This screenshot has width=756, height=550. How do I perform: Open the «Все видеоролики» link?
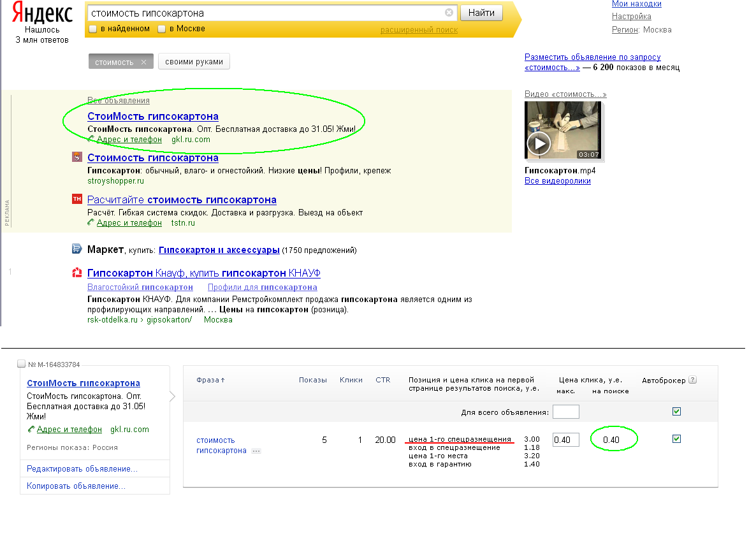557,181
